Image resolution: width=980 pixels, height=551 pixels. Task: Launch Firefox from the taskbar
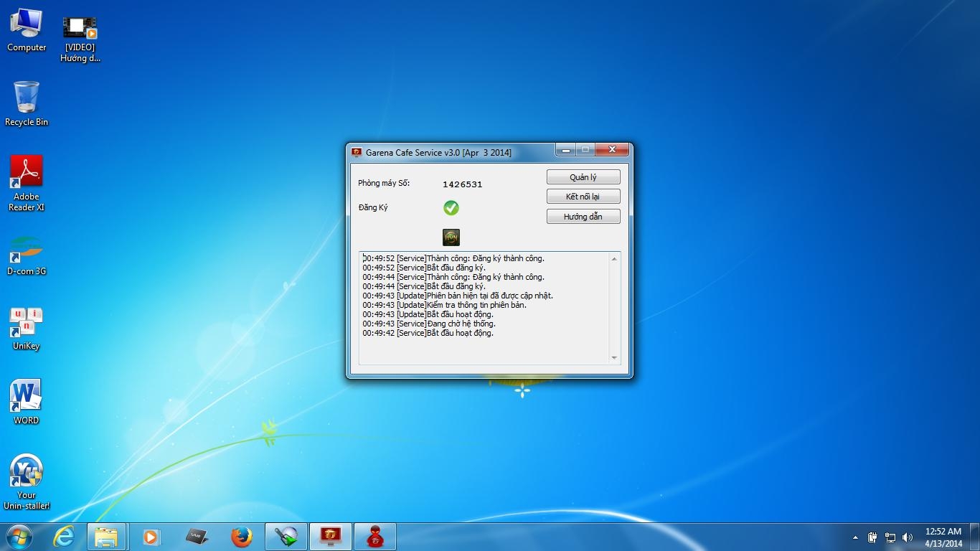pos(242,537)
